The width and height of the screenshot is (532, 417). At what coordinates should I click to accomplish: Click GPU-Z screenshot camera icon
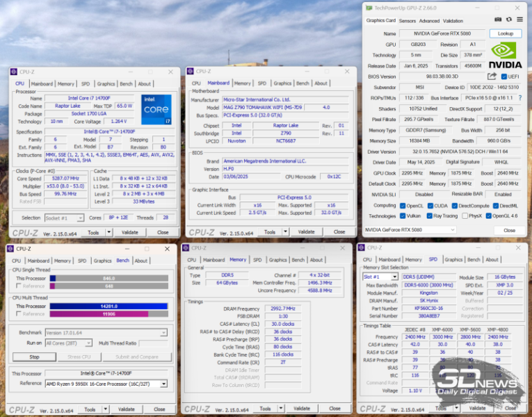pos(499,20)
